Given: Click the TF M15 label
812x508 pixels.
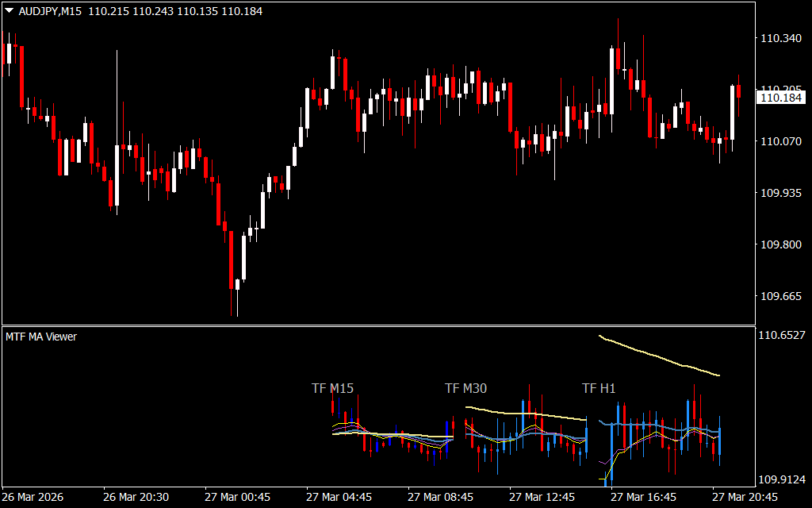Looking at the screenshot, I should click(332, 388).
